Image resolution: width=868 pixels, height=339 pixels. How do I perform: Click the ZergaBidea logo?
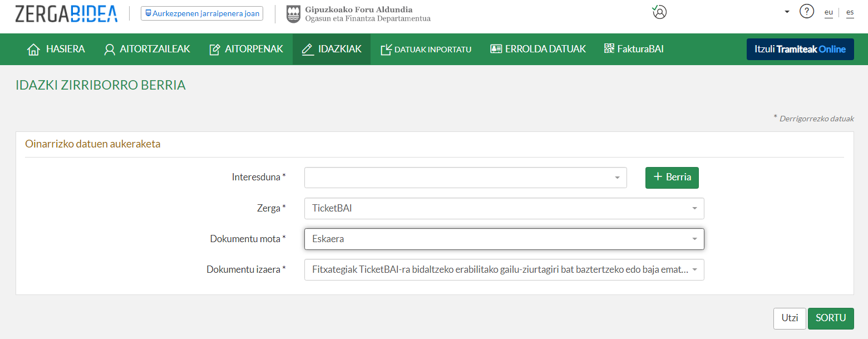(x=66, y=13)
